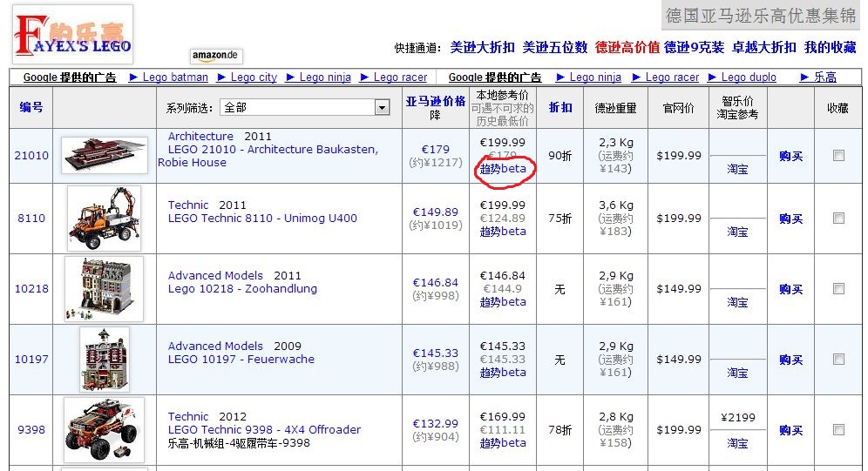Open LEGO 10197 Feuerwache title link
868x471 pixels.
(241, 359)
